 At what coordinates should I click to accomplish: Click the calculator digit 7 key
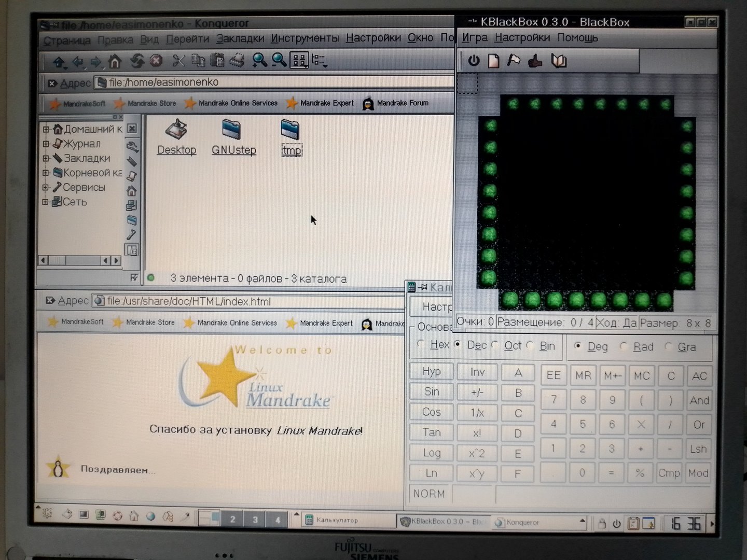point(554,399)
